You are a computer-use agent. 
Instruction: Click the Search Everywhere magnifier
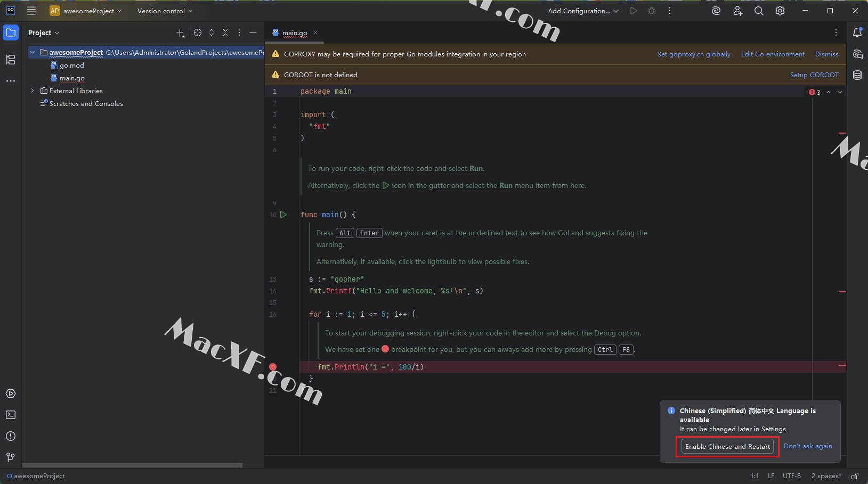point(759,11)
